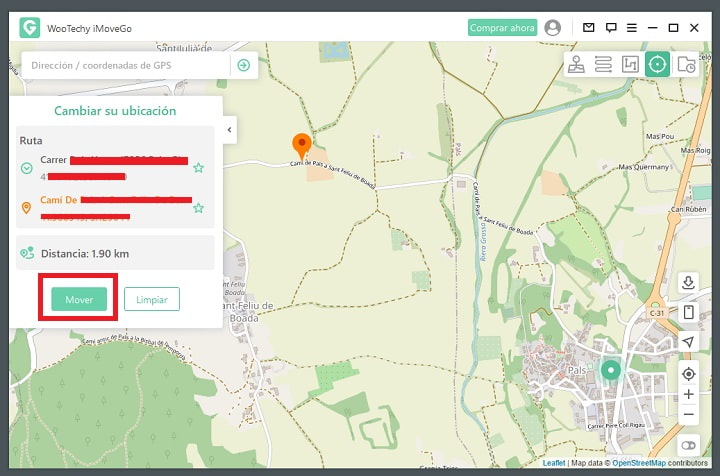This screenshot has height=476, width=720.
Task: Click the orange destination pin icon in Ruta
Action: (26, 208)
